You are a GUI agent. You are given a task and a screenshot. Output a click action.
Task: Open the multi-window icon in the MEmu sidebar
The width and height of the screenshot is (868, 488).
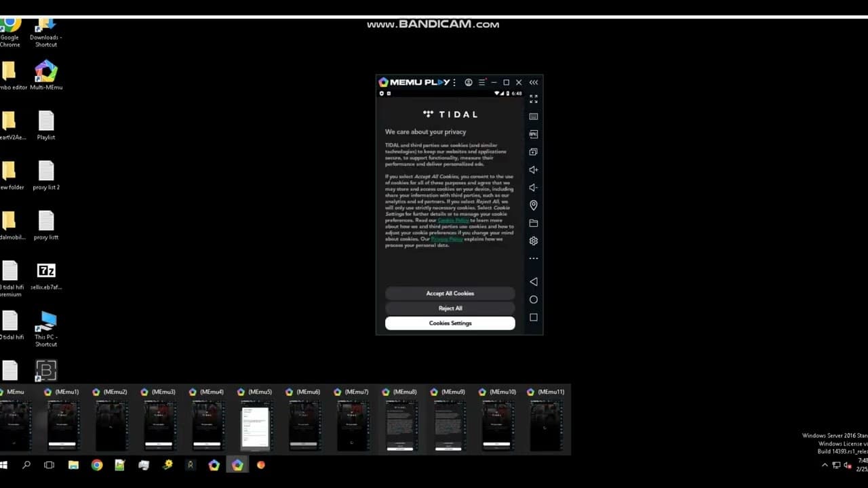(x=534, y=152)
